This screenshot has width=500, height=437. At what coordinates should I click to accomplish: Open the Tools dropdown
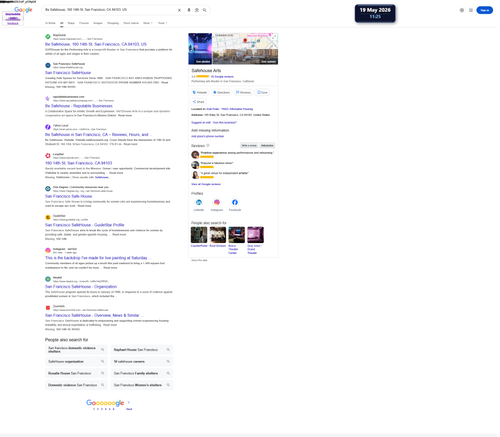(x=162, y=23)
